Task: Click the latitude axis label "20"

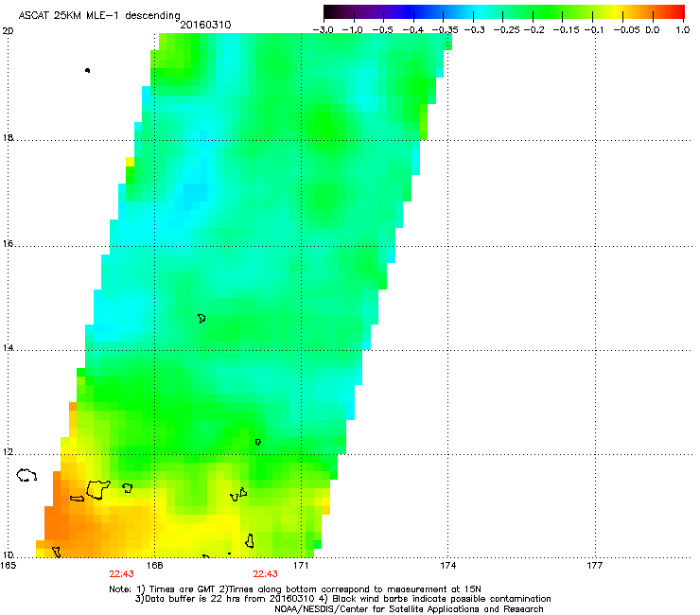Action: point(8,31)
